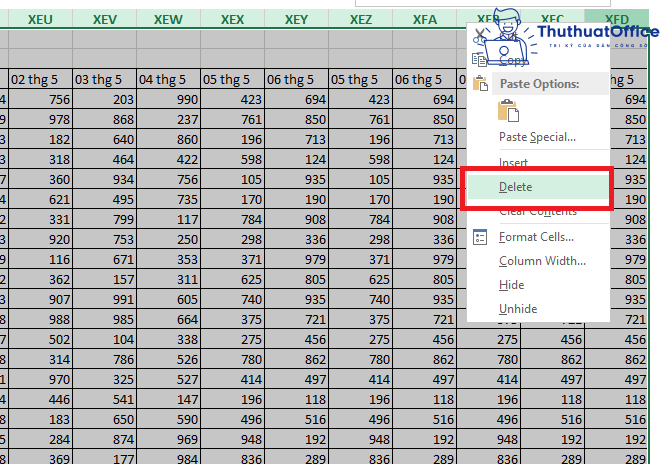Click the cell containing 978
Screen dimensions: 668x464
pos(40,119)
